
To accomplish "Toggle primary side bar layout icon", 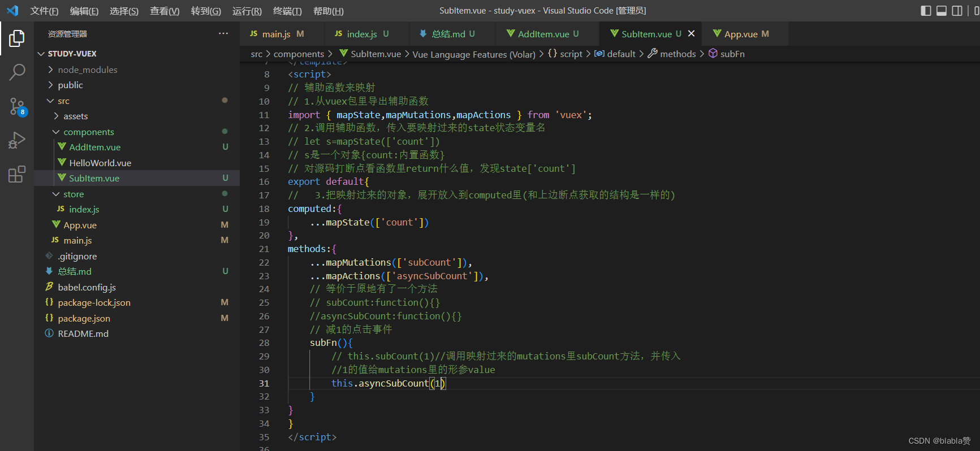I will (926, 11).
